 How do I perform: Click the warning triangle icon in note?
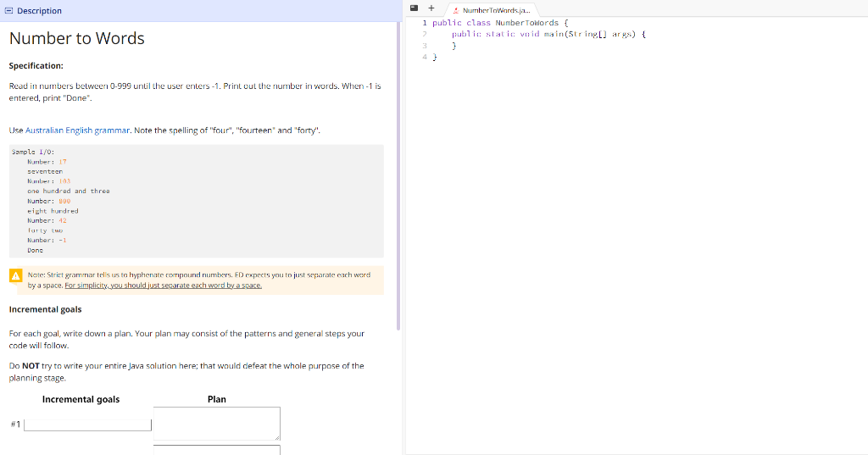tap(16, 275)
